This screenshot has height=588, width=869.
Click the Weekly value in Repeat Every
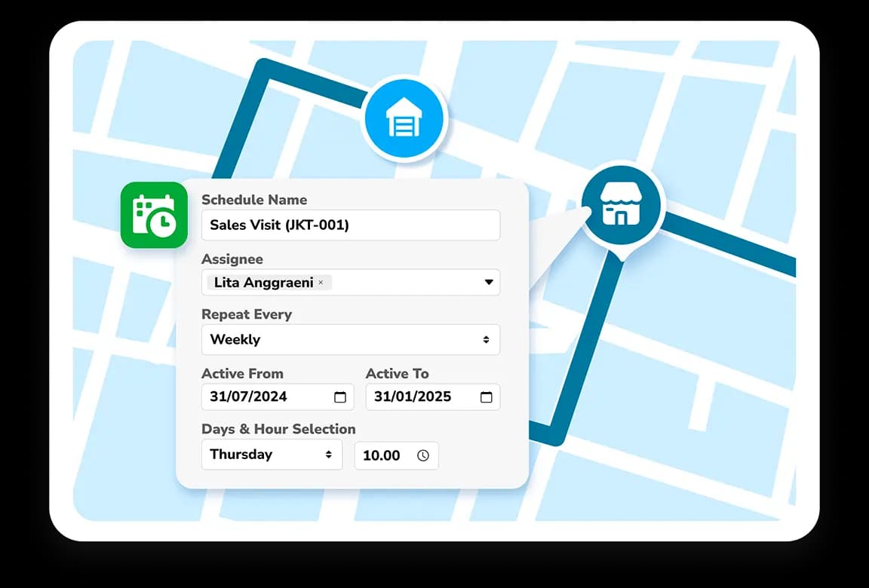coord(235,339)
